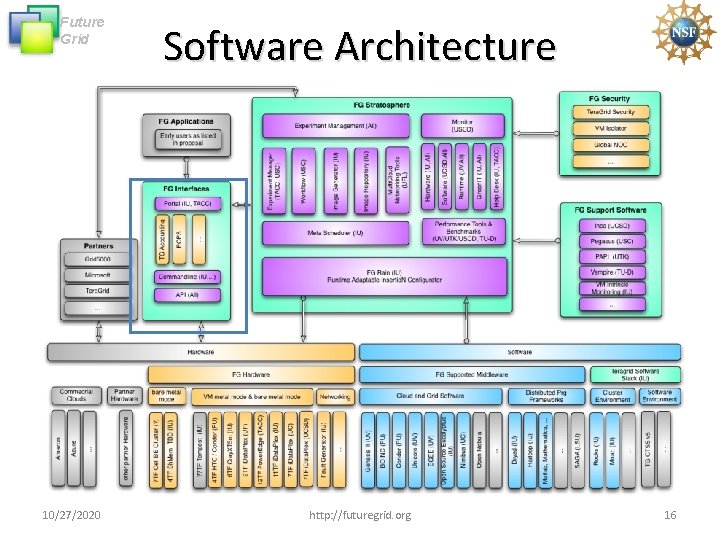Click the vertical "Hadoop (IU)" box
The image size is (720, 540).
tap(530, 450)
